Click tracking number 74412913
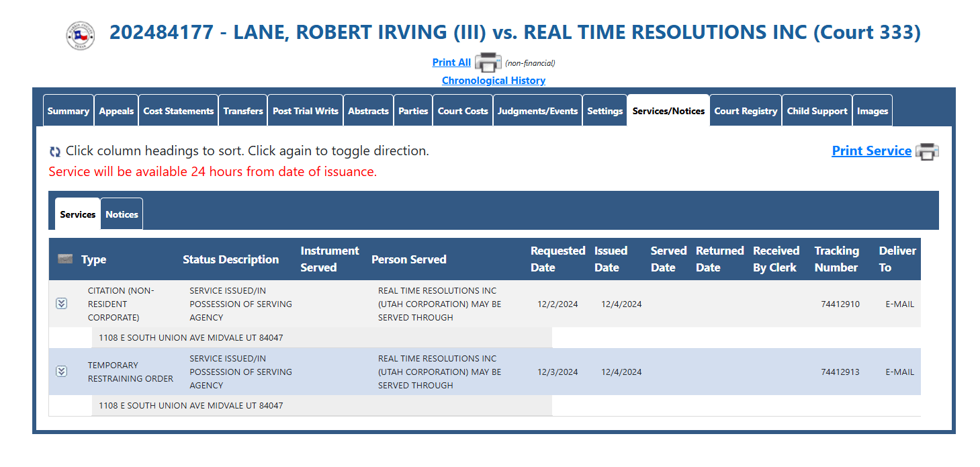980x467 pixels. [840, 372]
